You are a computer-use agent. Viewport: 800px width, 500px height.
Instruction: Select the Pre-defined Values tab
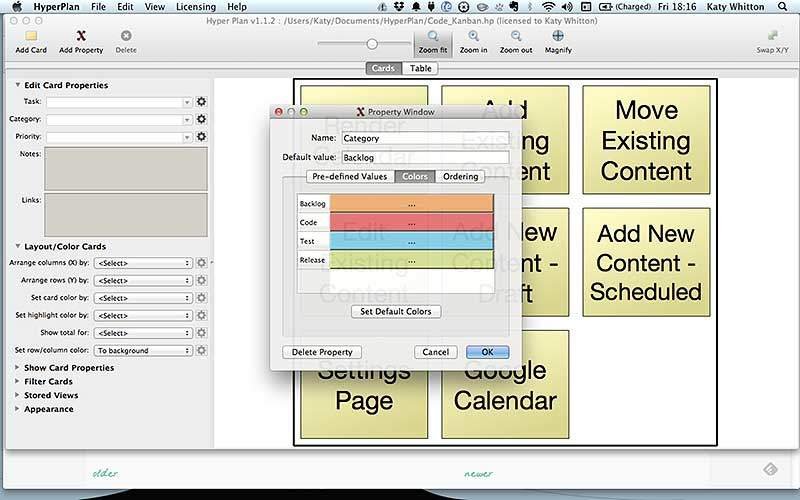(x=350, y=177)
